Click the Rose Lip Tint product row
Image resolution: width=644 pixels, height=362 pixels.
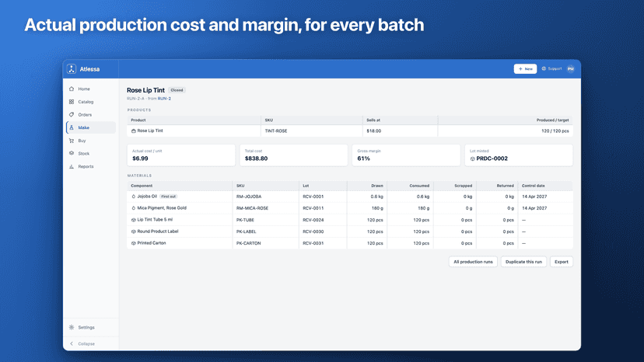[x=350, y=131]
